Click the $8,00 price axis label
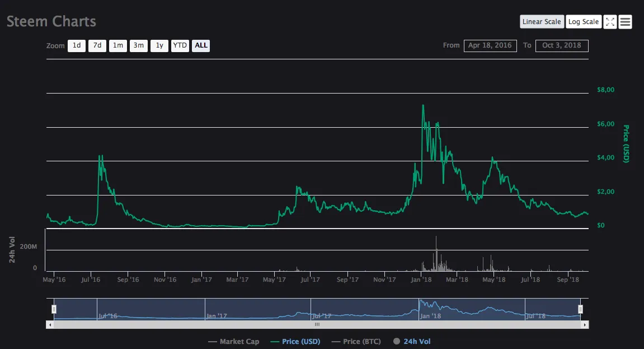Viewport: 644px width, 349px height. [x=606, y=90]
